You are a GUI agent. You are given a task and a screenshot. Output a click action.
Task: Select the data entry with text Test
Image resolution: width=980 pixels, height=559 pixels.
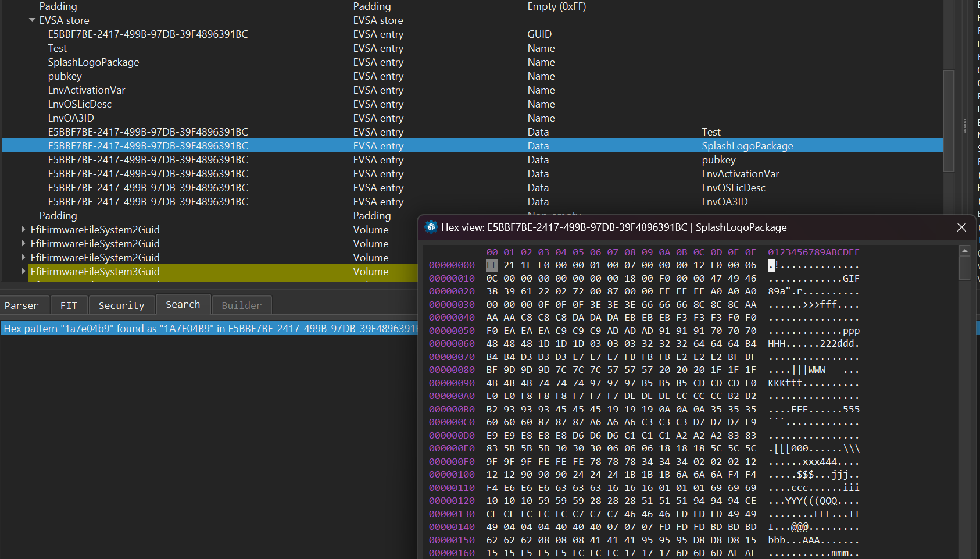[472, 132]
